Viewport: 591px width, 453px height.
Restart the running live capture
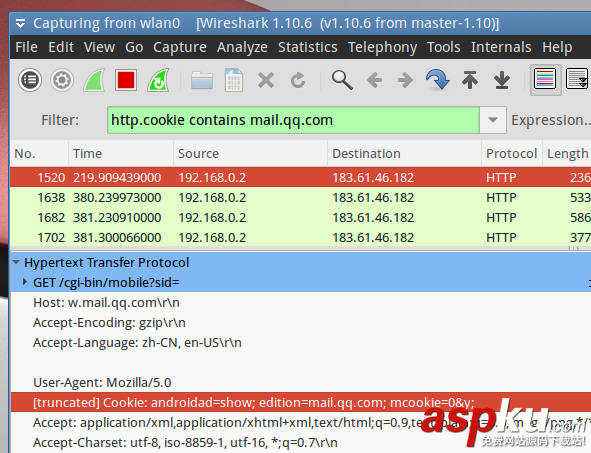coord(158,80)
